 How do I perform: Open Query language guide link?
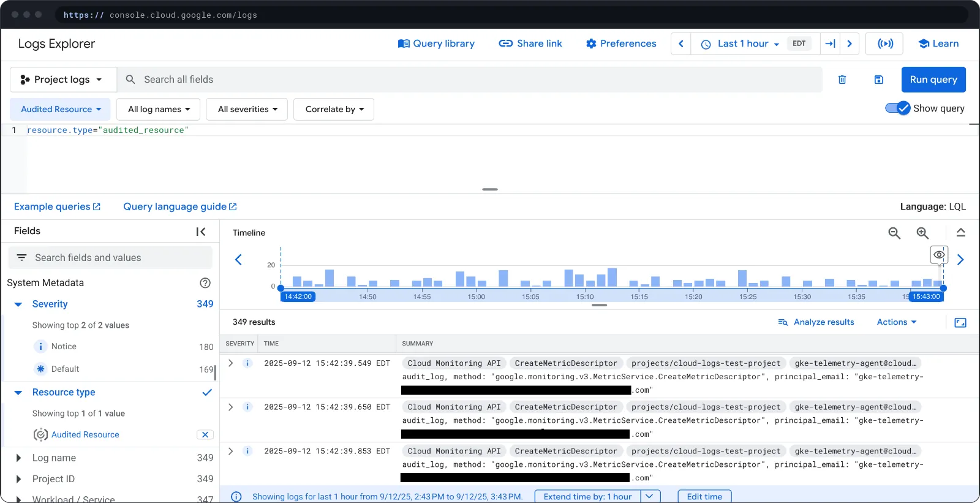coord(180,206)
